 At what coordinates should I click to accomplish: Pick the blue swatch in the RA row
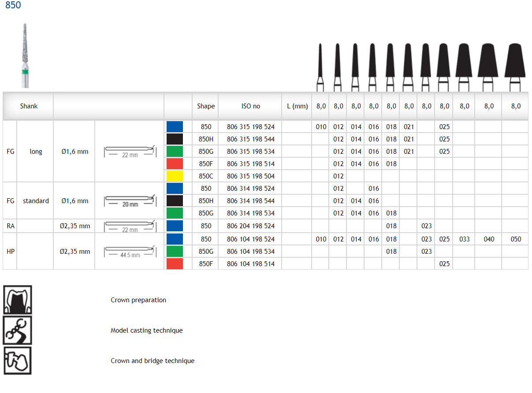pos(175,226)
